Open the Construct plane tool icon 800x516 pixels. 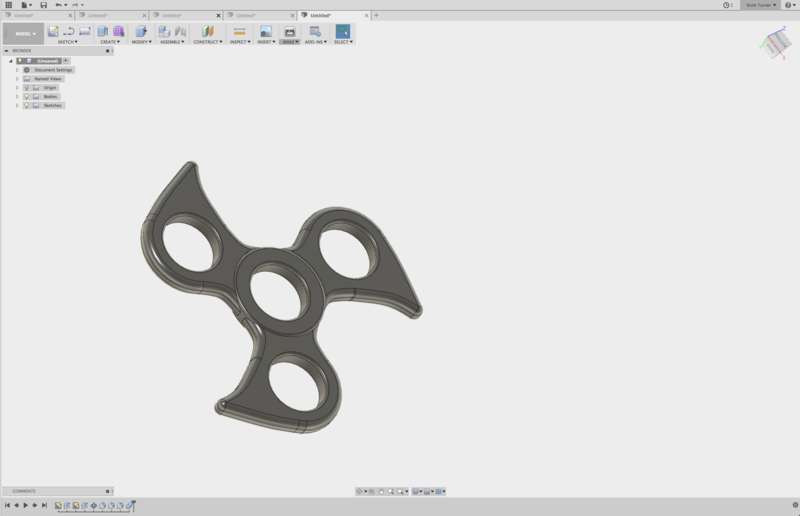click(207, 32)
